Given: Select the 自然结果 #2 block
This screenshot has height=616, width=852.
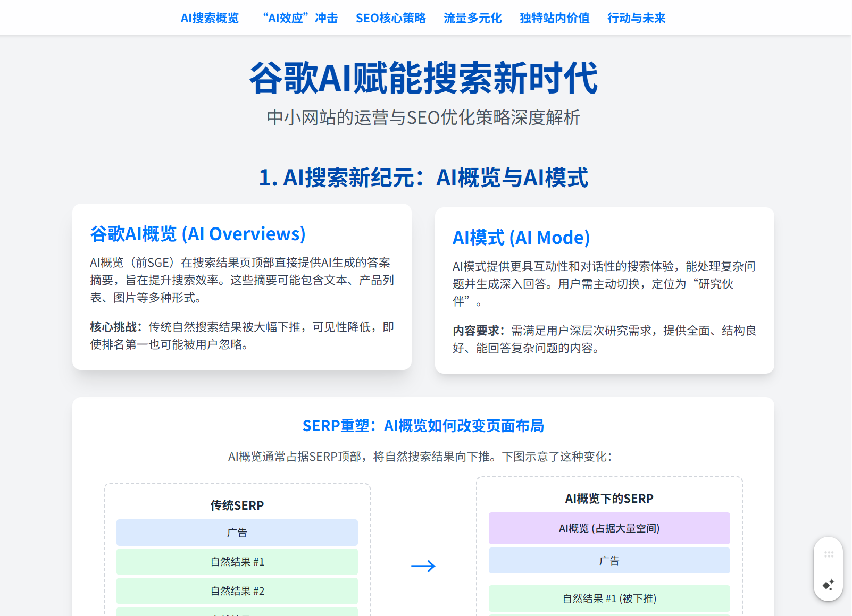Looking at the screenshot, I should coord(237,591).
